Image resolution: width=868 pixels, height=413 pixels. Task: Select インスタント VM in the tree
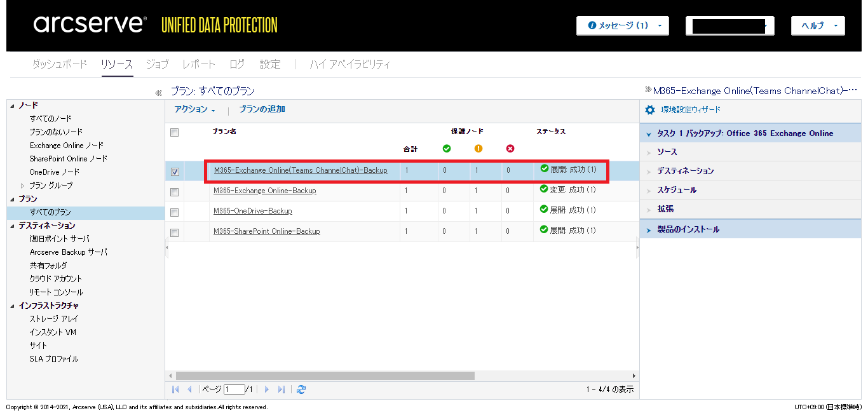[53, 332]
